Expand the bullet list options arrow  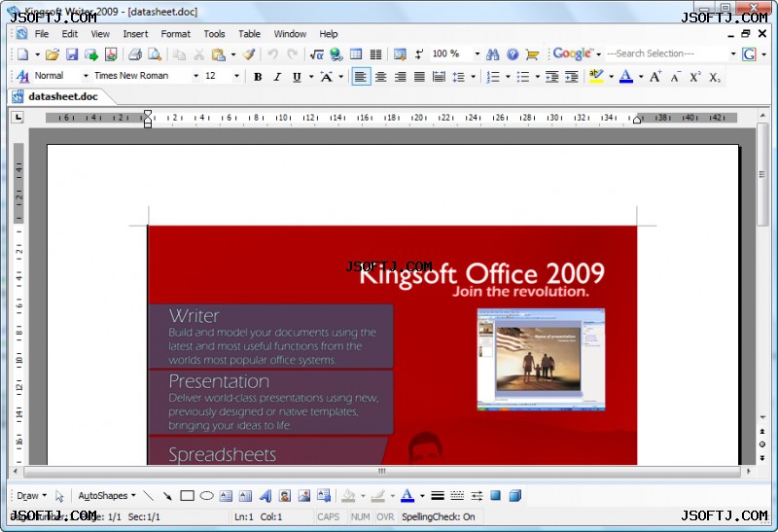(538, 77)
